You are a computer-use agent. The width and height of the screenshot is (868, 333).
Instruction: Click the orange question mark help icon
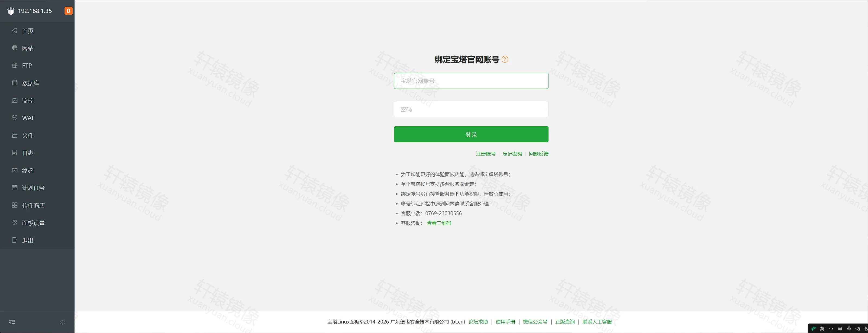point(505,59)
